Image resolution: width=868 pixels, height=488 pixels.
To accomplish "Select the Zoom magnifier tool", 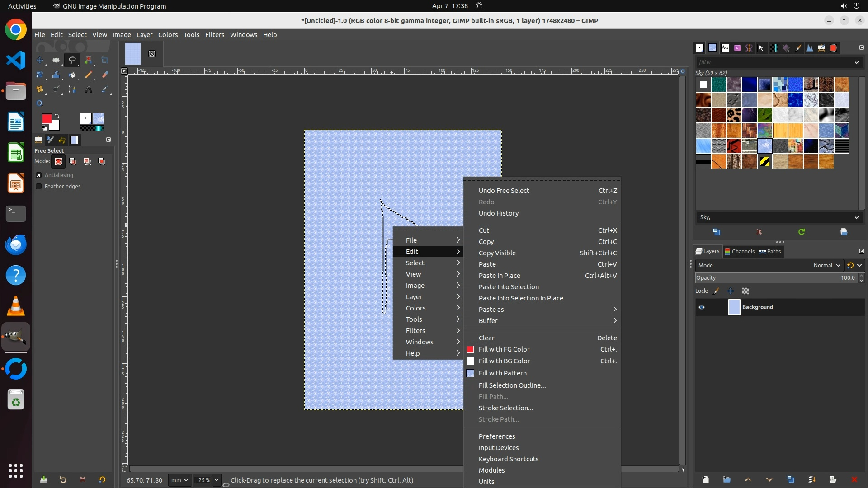I will coord(40,103).
